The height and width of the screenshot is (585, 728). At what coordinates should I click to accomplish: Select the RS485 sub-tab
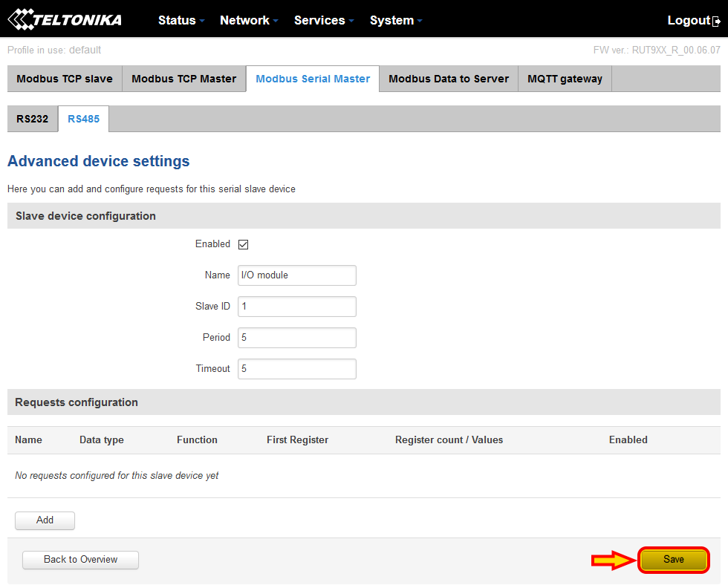pos(83,119)
